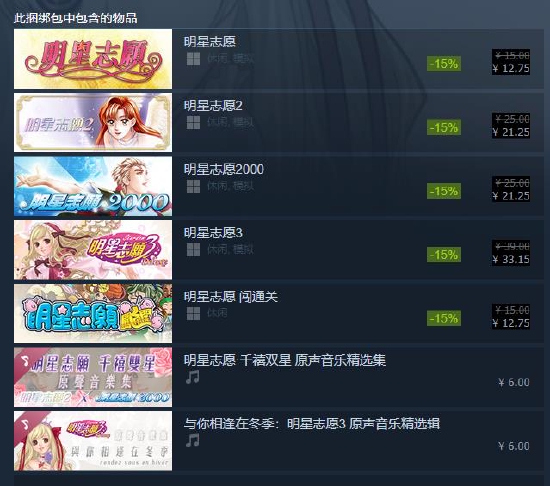Open the 与你相逢在冬季 soundtrack thumbnail

93,441
